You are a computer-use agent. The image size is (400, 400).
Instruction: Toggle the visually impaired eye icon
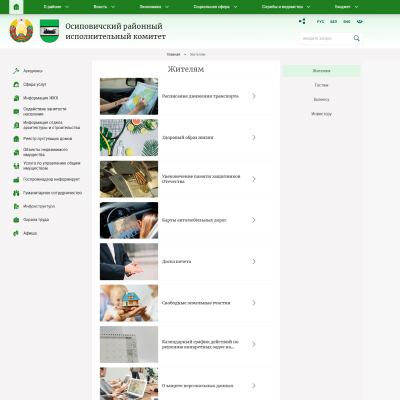pyautogui.click(x=359, y=22)
